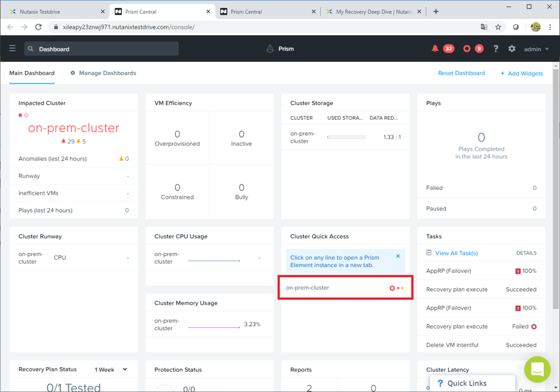Switch to the second Prism Central tab
Screen dimensions: 560x392
point(268,12)
